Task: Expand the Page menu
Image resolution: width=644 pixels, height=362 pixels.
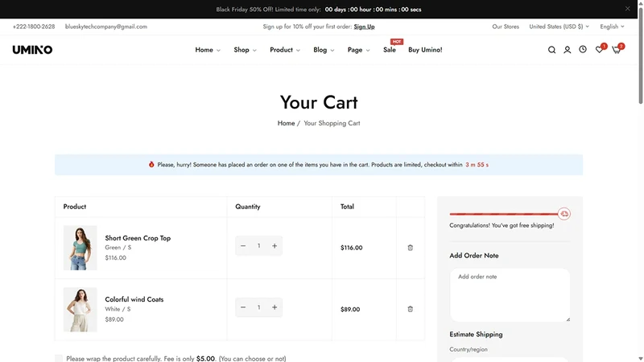Action: tap(358, 50)
